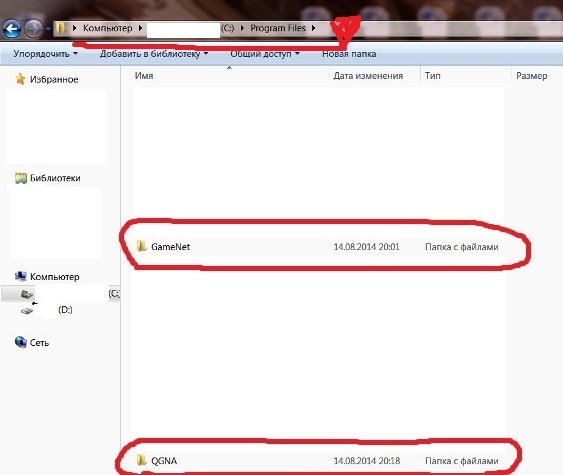Click the Библиотеки icon in navigation pane
The width and height of the screenshot is (563, 475).
[x=21, y=178]
